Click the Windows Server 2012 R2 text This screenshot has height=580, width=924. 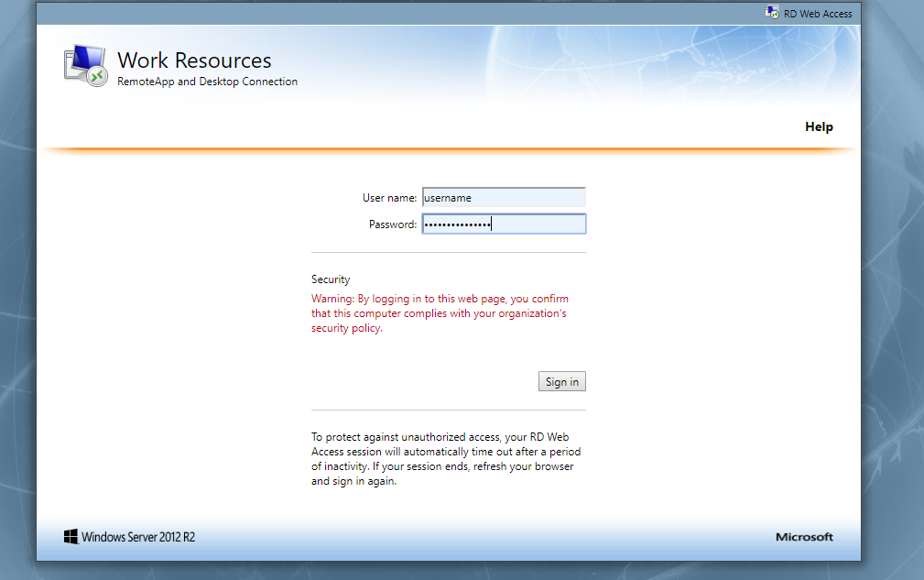[x=138, y=537]
